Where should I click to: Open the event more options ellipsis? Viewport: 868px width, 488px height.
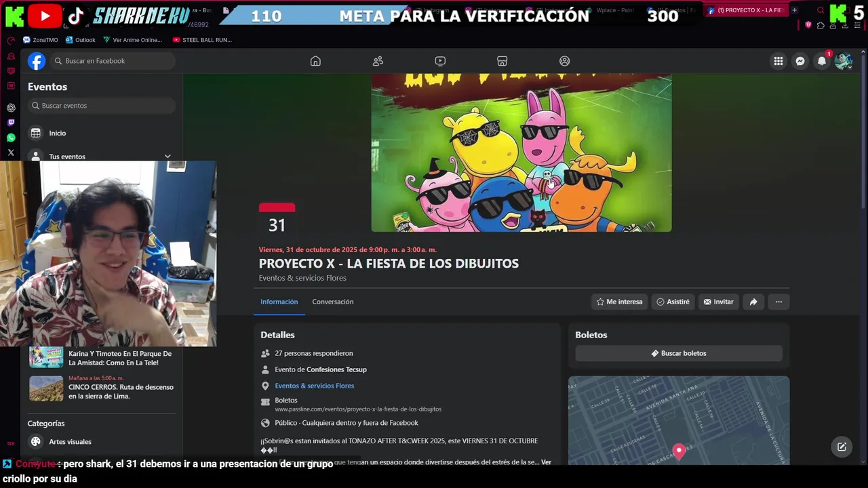(778, 302)
